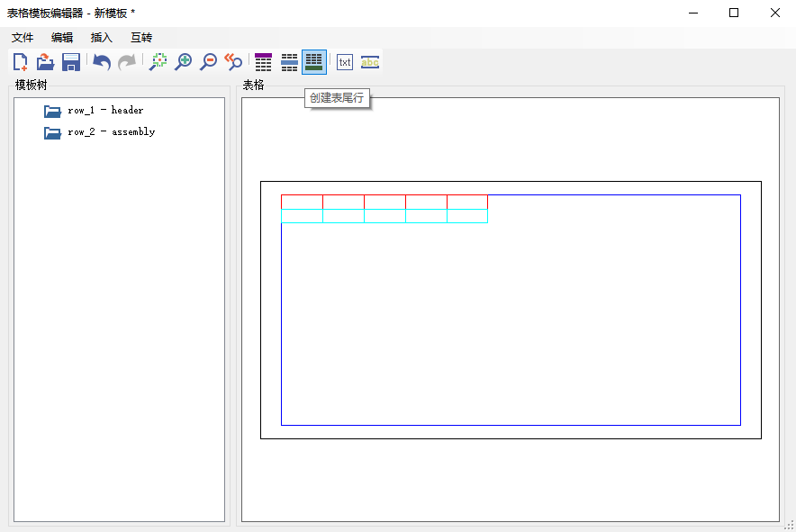The image size is (796, 532).
Task: Click the zoom-to-fit magnifier icon
Action: tap(158, 62)
